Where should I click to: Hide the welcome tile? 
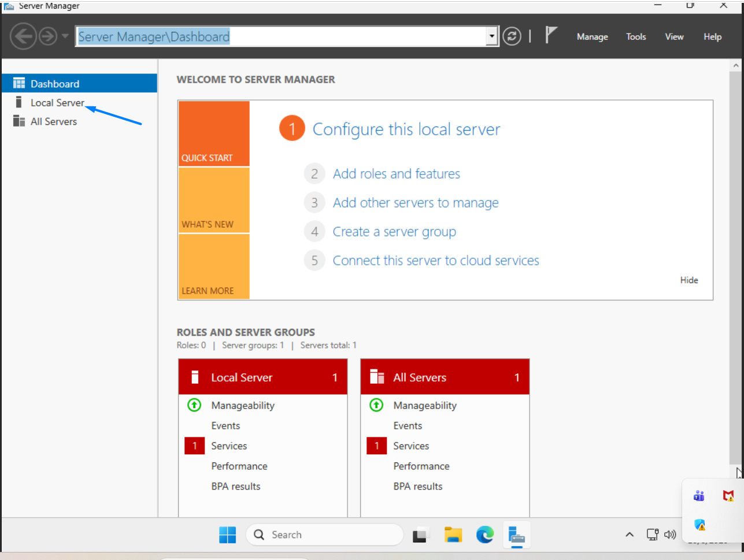[x=689, y=280]
